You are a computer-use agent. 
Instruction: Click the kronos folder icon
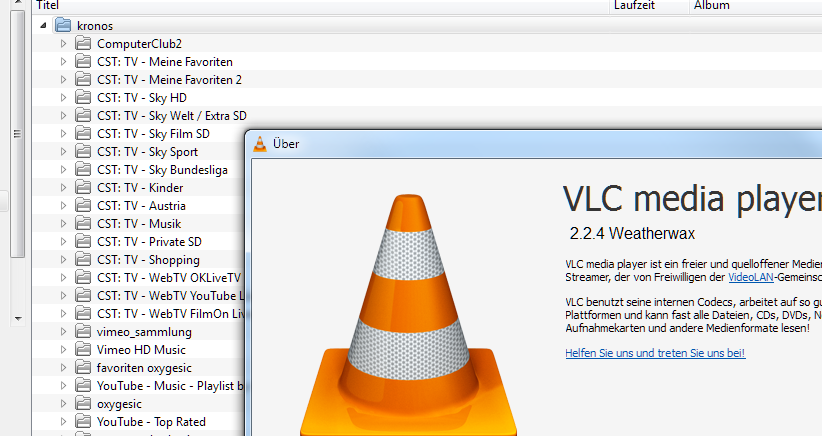pos(64,25)
